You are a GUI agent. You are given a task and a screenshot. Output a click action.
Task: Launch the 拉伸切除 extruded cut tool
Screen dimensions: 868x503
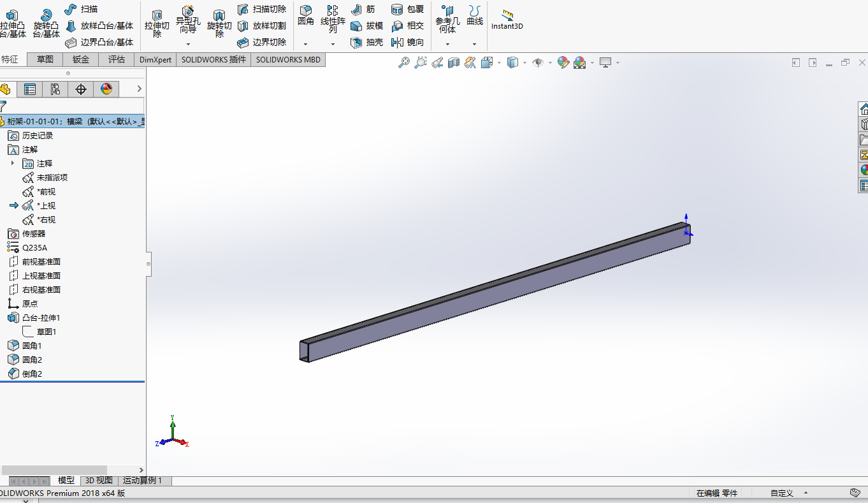(157, 23)
